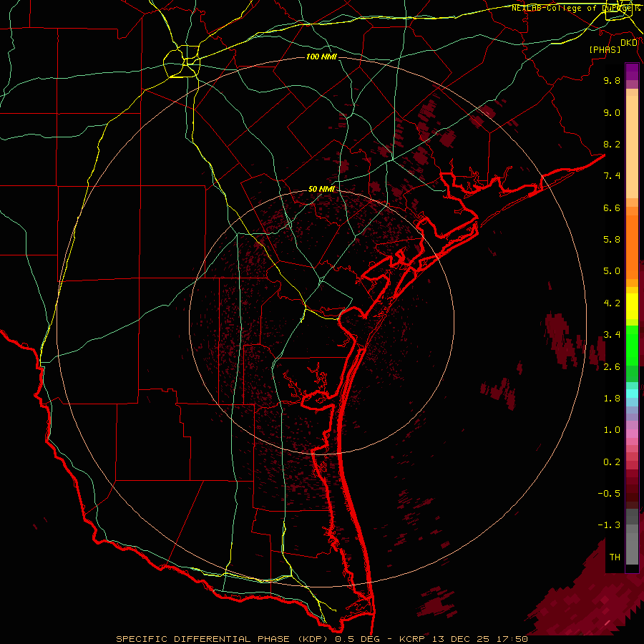This screenshot has width=644, height=644.
Task: Click the purple swatch at the top of the color bar
Action: click(632, 72)
